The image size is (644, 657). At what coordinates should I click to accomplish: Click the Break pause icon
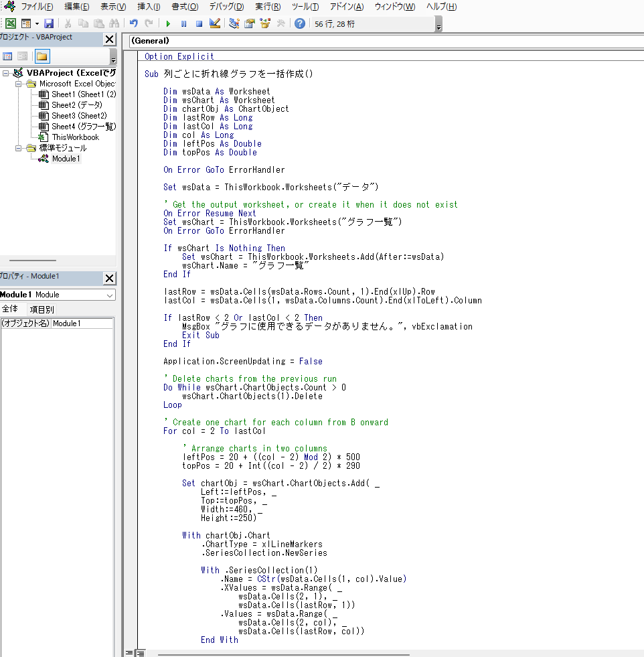[x=184, y=24]
